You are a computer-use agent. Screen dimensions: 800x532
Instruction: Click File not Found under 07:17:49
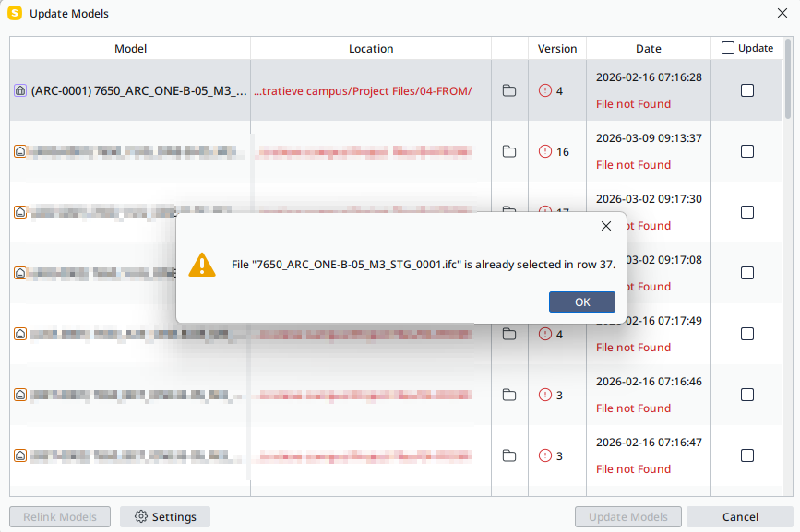tap(633, 347)
